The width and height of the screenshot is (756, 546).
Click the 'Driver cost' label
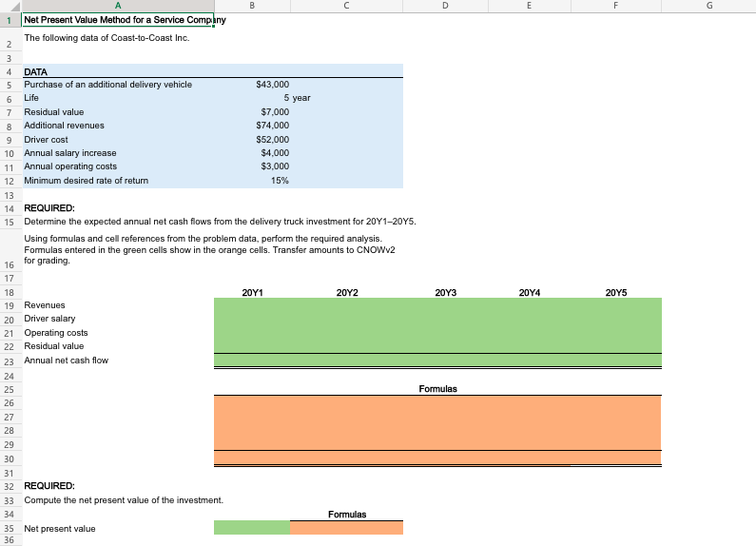tap(46, 140)
